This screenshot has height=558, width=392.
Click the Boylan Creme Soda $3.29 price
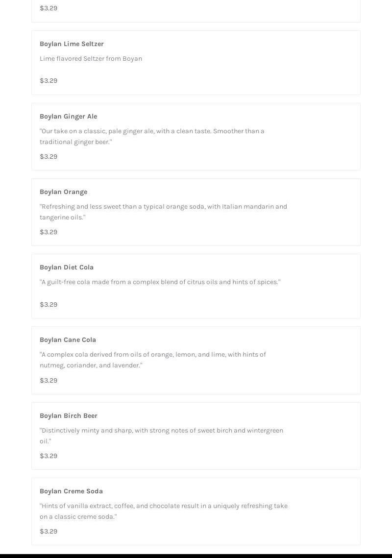[49, 532]
